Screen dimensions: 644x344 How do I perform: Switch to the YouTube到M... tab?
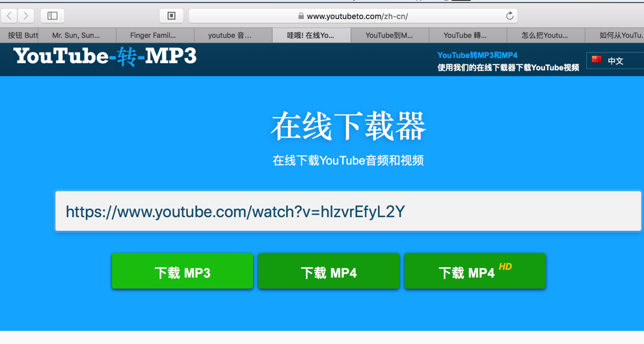pos(390,35)
